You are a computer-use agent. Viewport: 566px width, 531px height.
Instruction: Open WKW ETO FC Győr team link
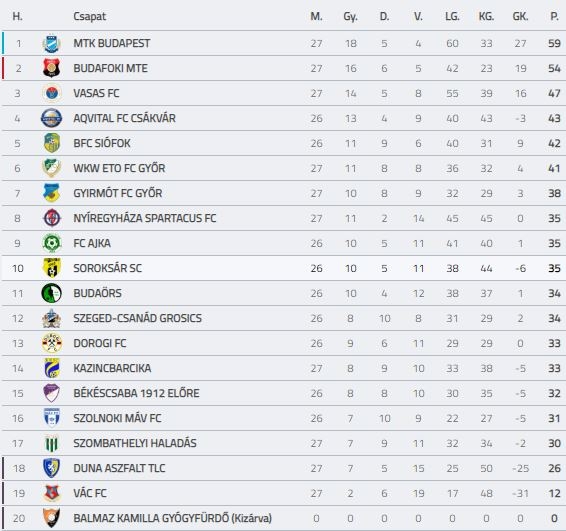click(x=119, y=168)
